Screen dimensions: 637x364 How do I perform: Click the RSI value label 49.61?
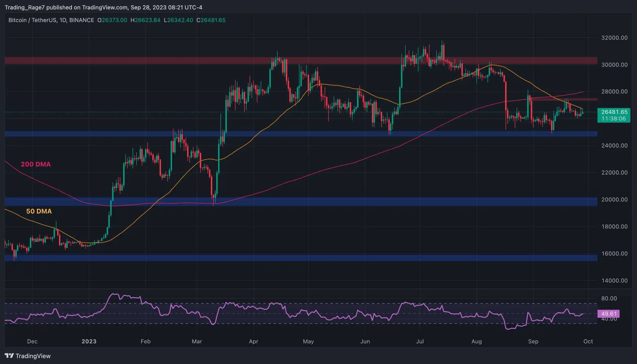(x=608, y=314)
